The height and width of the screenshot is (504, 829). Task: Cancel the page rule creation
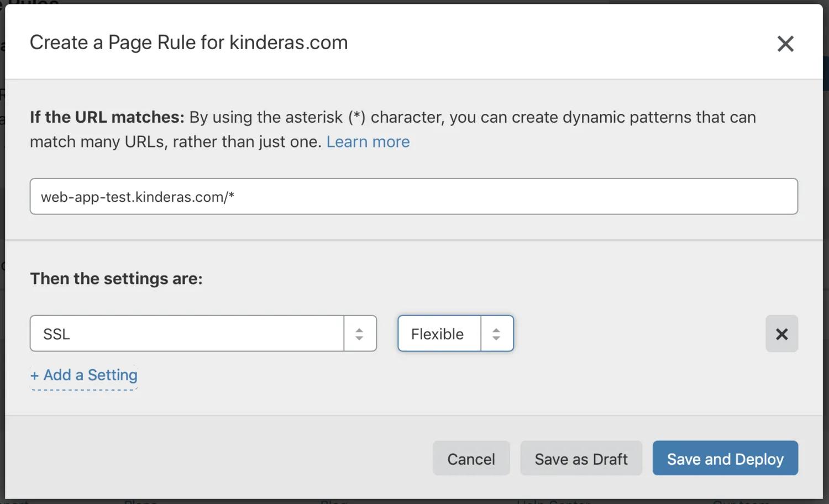click(x=471, y=459)
